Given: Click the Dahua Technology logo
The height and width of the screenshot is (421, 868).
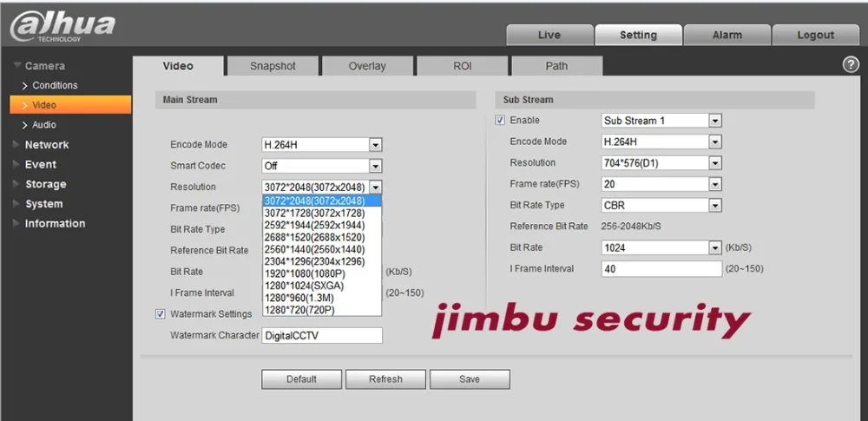Looking at the screenshot, I should [62, 26].
